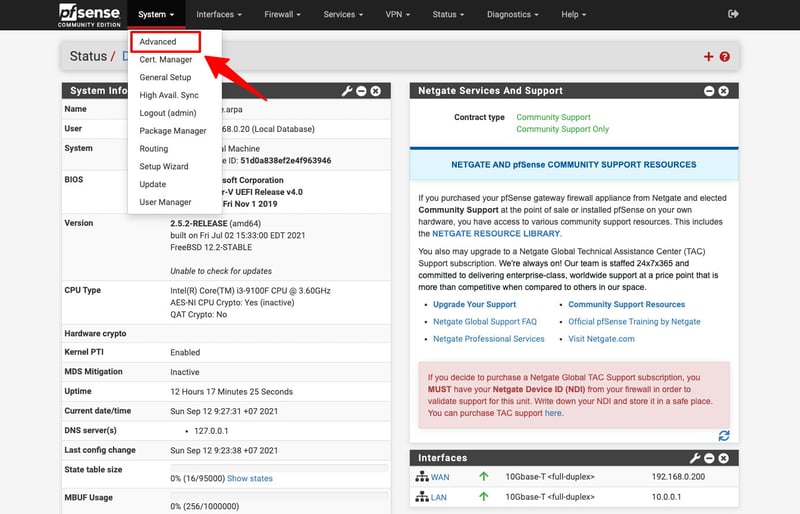
Task: Click the Show states link
Action: pyautogui.click(x=250, y=479)
